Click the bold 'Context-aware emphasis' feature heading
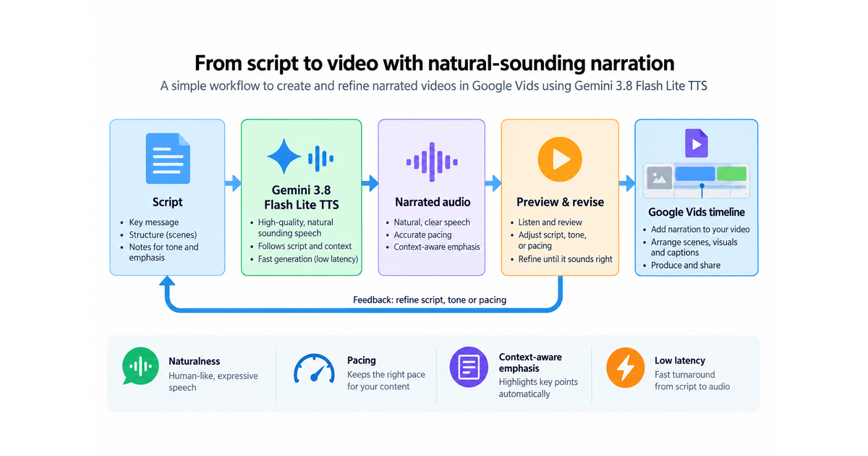 click(530, 362)
